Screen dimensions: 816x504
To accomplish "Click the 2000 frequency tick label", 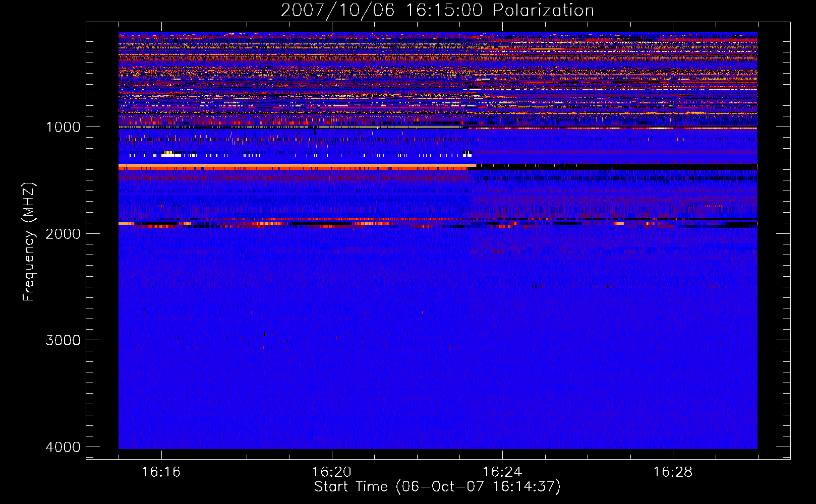I will tap(63, 233).
